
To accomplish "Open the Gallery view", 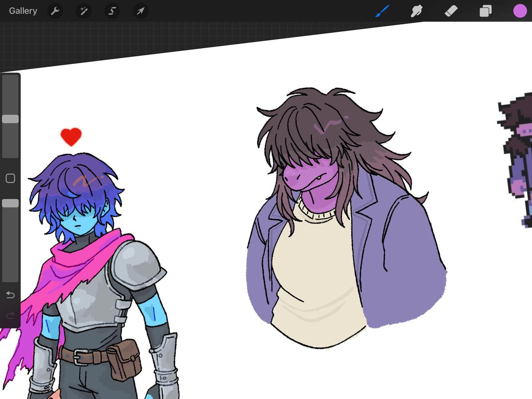I will tap(23, 11).
